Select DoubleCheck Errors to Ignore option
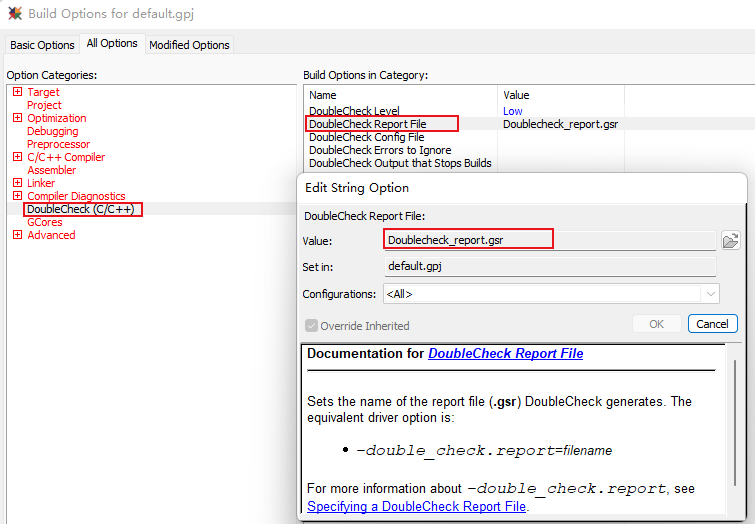The height and width of the screenshot is (524, 755). click(379, 150)
